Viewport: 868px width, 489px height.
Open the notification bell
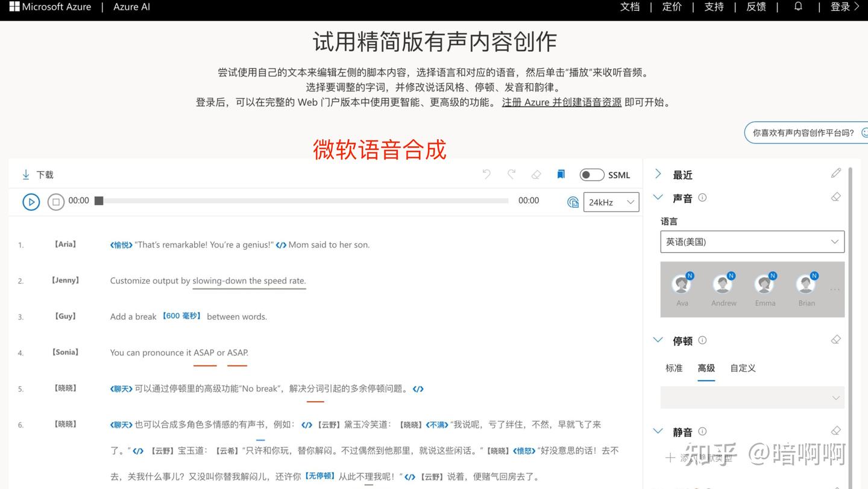point(798,7)
